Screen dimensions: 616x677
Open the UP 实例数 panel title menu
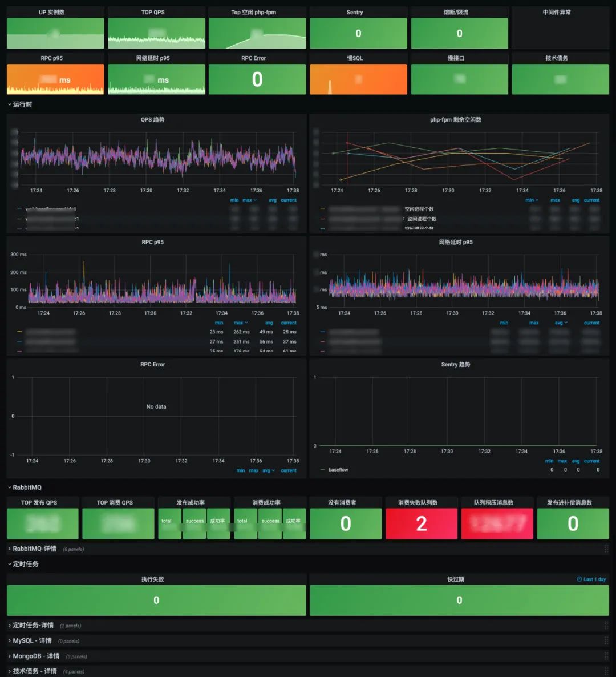52,12
